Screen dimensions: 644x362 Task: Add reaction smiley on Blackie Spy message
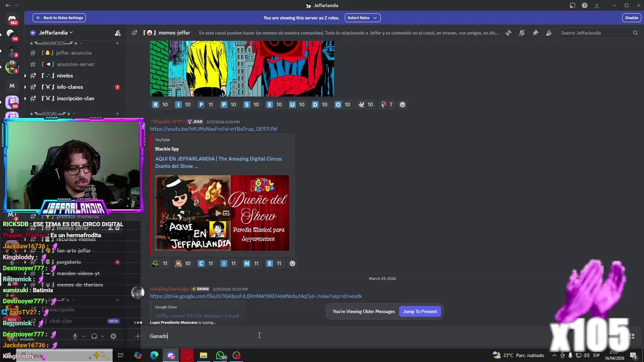tap(292, 263)
